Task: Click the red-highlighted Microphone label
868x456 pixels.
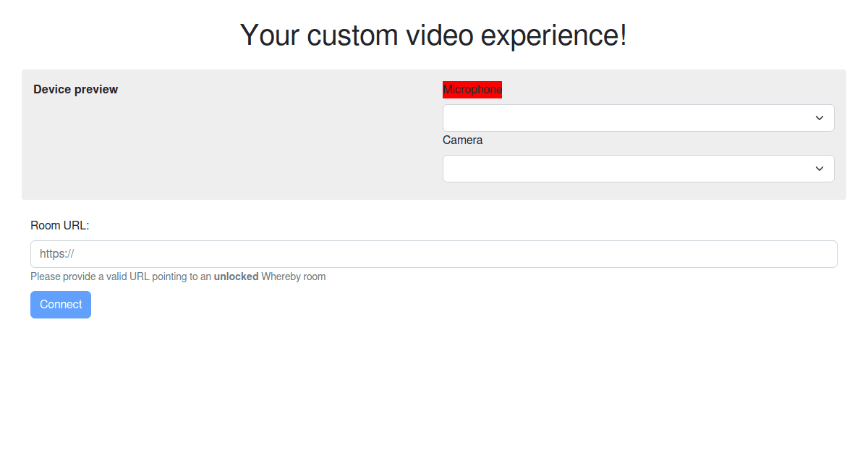Action: (472, 89)
